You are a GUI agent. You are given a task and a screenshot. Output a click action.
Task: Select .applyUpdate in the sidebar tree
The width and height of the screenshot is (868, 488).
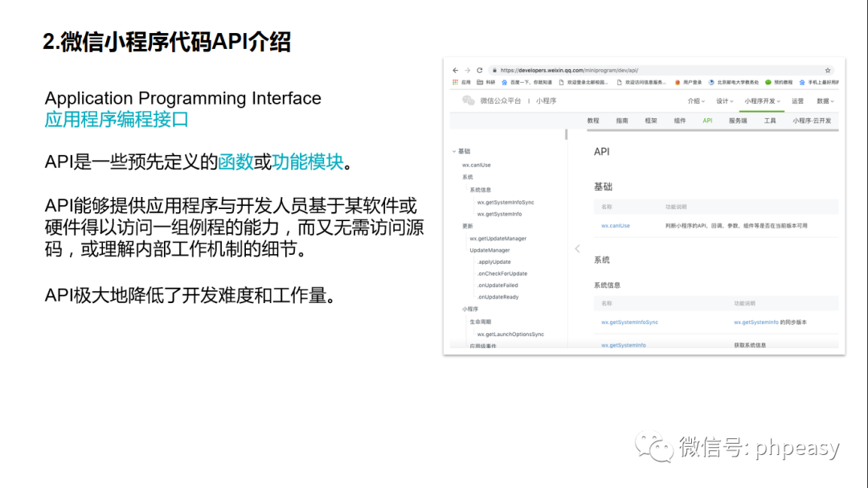[x=493, y=262]
